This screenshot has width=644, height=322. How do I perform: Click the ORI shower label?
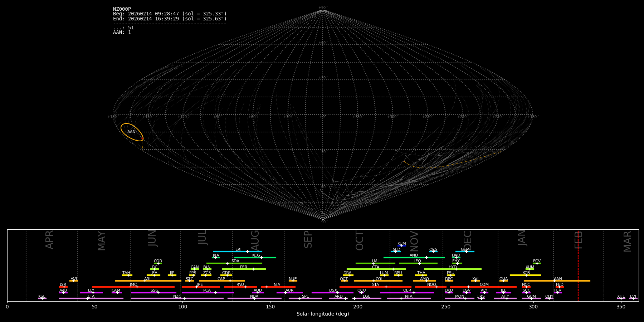379,279
